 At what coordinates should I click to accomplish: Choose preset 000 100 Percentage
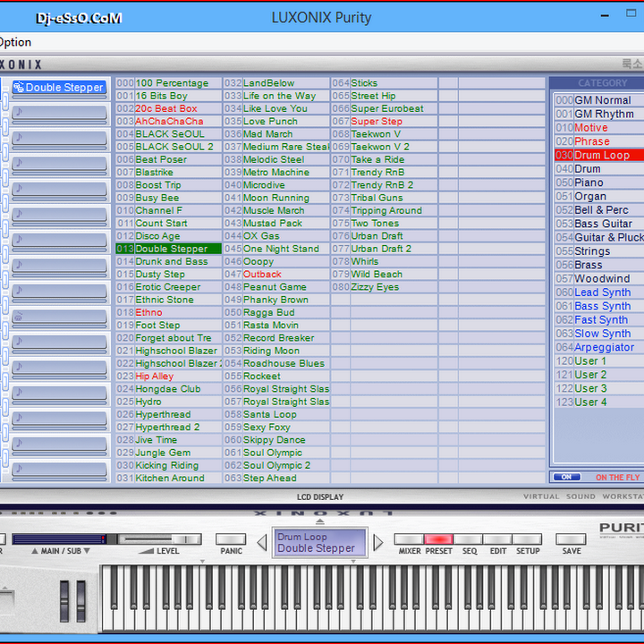tap(168, 83)
